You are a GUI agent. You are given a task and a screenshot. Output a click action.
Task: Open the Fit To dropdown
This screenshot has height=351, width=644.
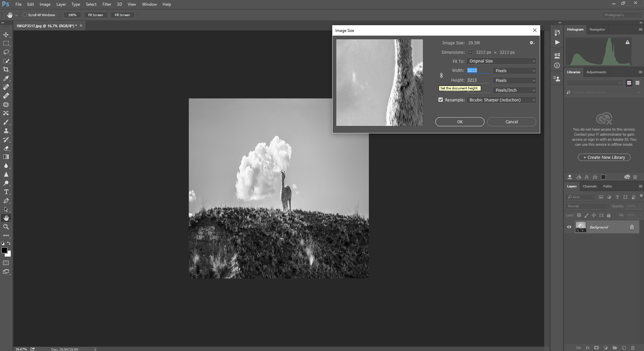501,61
